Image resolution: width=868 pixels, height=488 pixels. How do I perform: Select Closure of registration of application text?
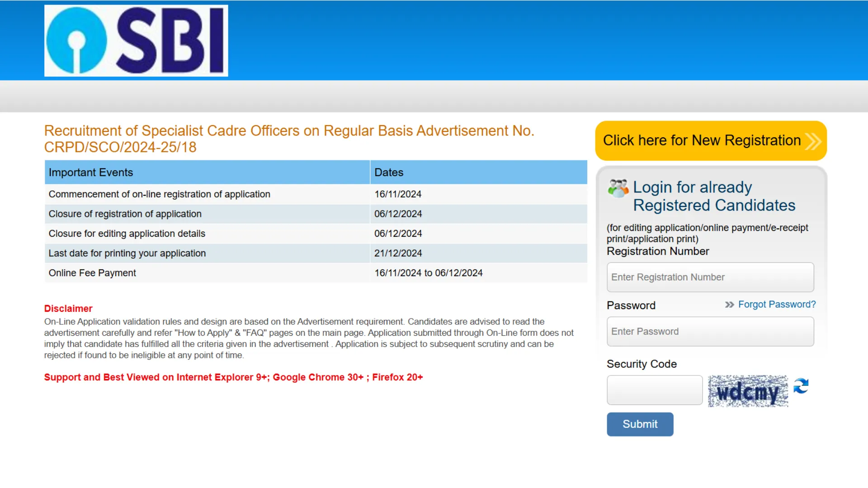pos(125,214)
